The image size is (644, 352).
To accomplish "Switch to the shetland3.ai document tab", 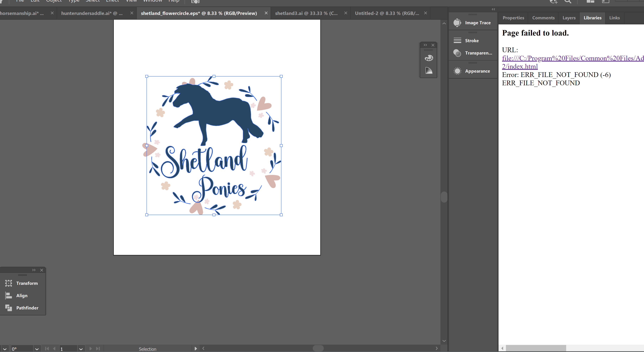I will tap(306, 13).
